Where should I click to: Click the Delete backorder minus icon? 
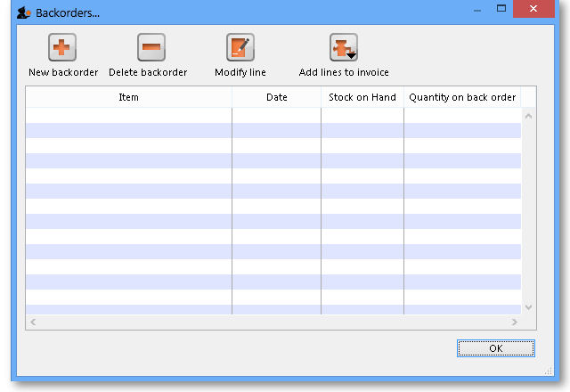(x=151, y=48)
